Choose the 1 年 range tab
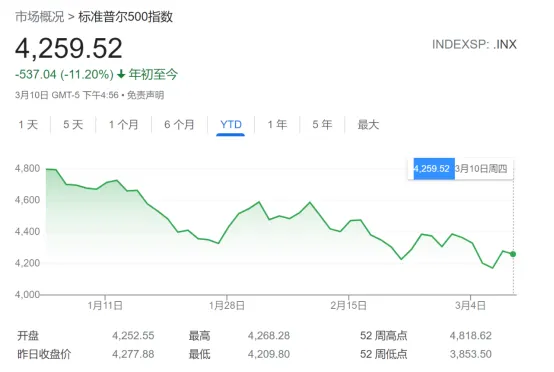This screenshot has height=372, width=554. [277, 124]
